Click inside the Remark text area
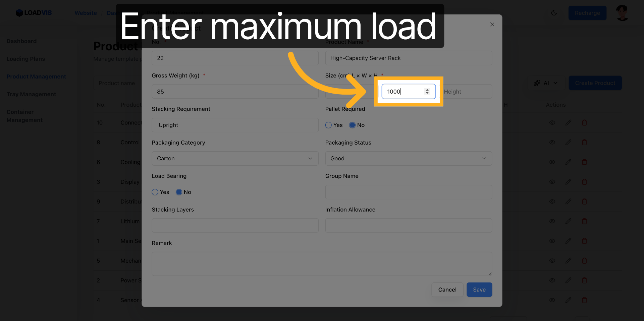644x321 pixels. [x=321, y=264]
